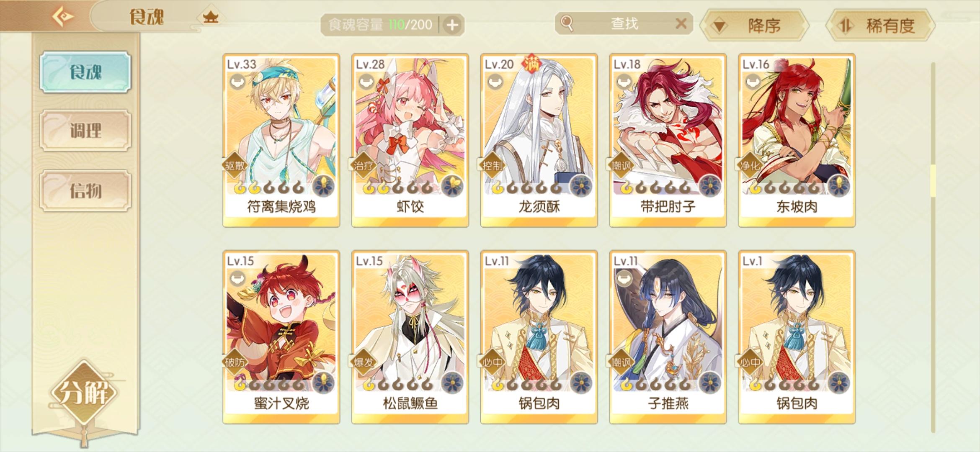Image resolution: width=980 pixels, height=452 pixels.
Task: Open the pavilion home icon beside 食魂
Action: [x=211, y=18]
